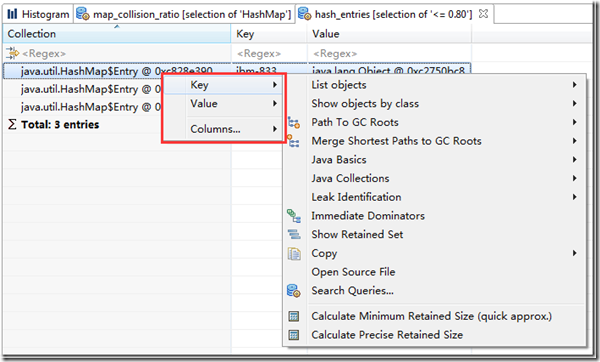Select the second java.util.HashMap$Entry row
Viewport: 600px width, 362px height.
[x=90, y=89]
